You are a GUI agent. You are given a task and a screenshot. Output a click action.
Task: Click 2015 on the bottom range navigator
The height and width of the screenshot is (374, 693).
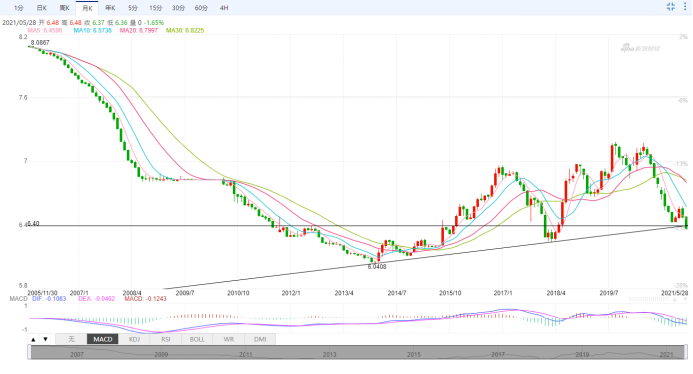tap(414, 355)
